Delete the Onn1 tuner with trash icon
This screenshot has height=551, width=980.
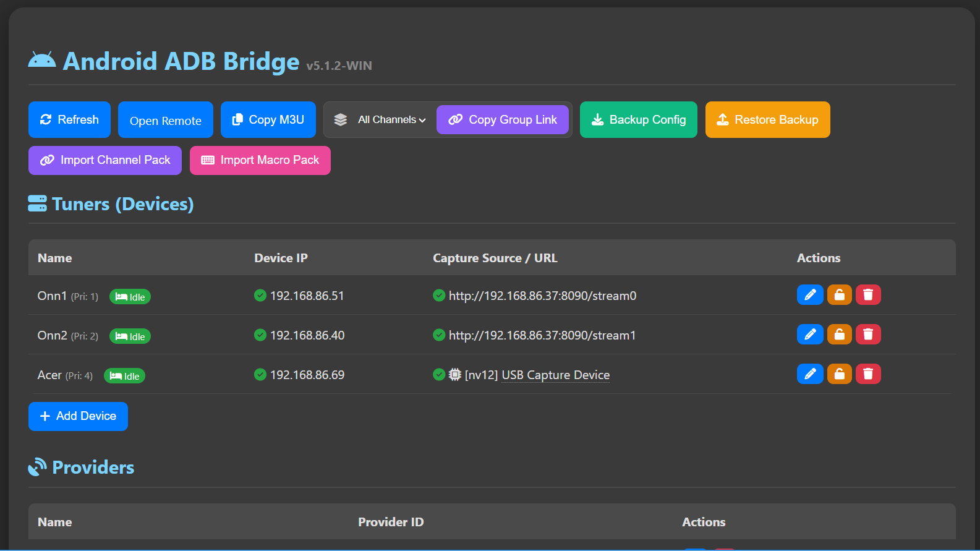868,295
